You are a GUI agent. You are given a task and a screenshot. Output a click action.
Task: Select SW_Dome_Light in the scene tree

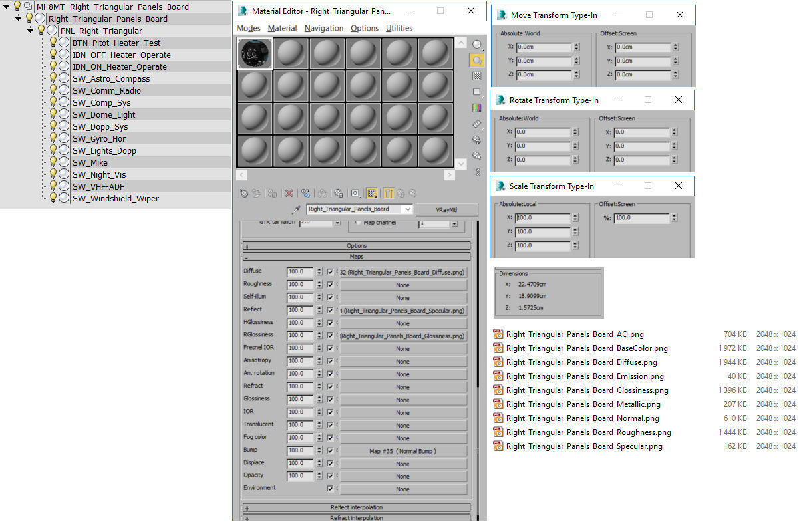[x=104, y=114]
